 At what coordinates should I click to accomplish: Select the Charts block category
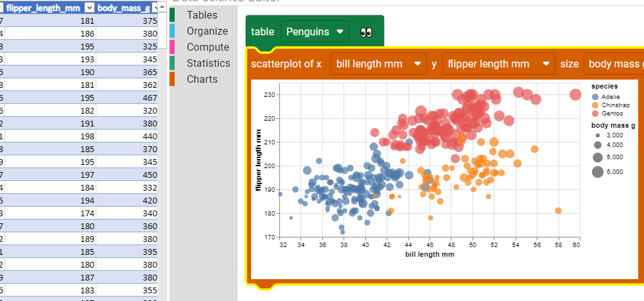point(202,79)
